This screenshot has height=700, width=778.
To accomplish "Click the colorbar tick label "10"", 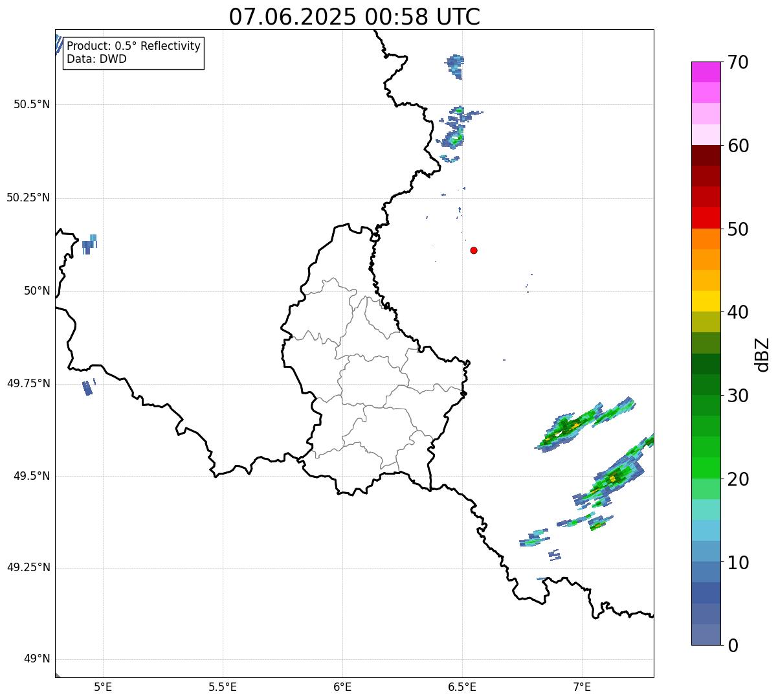I will (x=737, y=563).
